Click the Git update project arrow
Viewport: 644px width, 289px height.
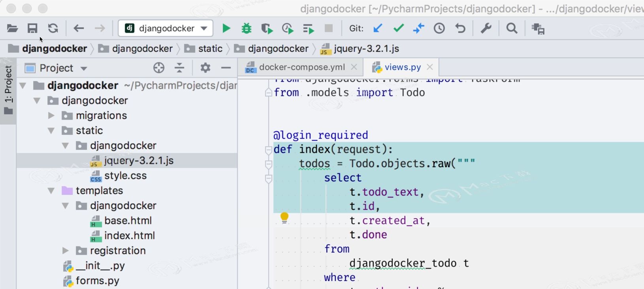(x=378, y=28)
